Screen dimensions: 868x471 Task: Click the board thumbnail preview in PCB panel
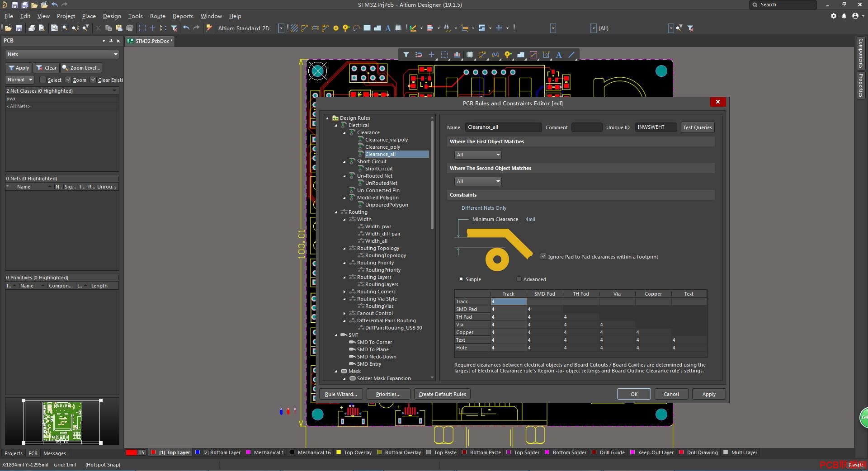pos(62,422)
